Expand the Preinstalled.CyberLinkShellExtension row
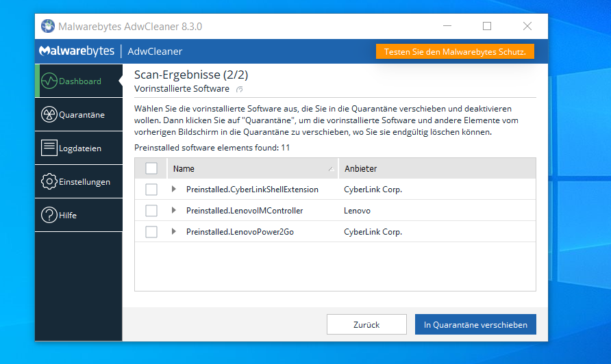Image resolution: width=611 pixels, height=364 pixels. [174, 189]
